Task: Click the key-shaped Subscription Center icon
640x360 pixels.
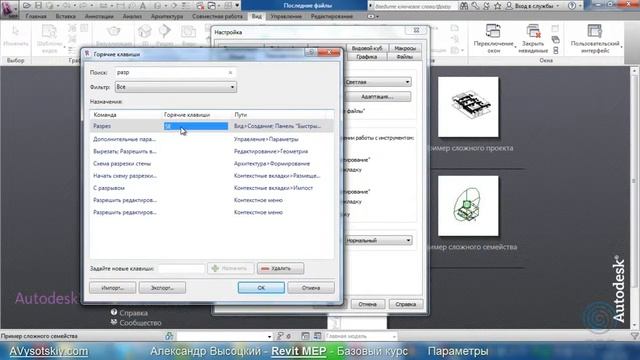Action: coord(475,6)
